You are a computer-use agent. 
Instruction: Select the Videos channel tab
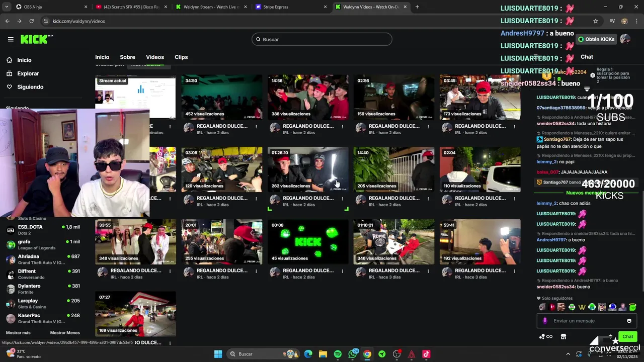[x=155, y=57]
